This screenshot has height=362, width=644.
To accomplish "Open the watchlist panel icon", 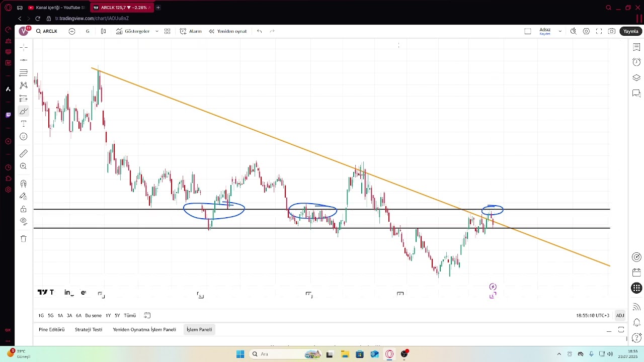I will pyautogui.click(x=636, y=47).
